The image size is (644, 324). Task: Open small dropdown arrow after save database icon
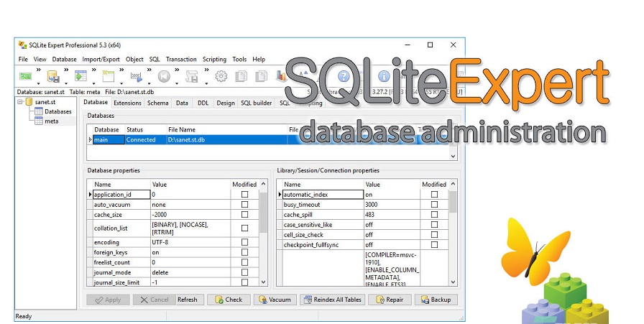pos(66,83)
